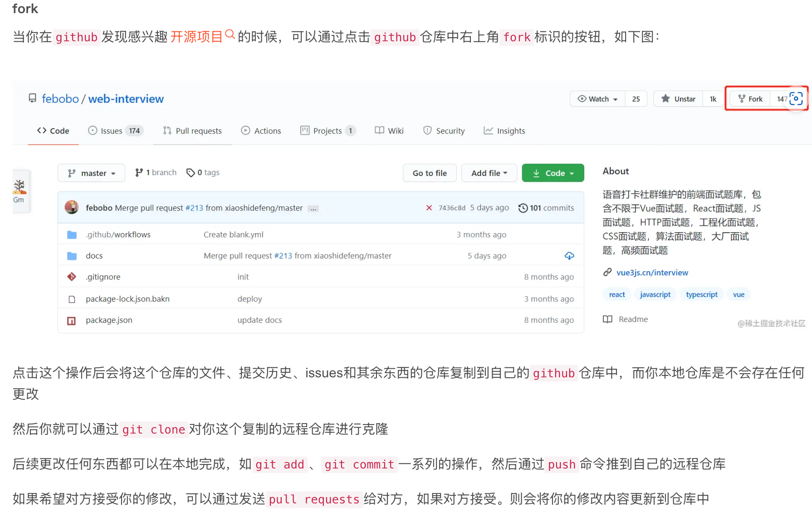Expand the Add file dropdown

pyautogui.click(x=489, y=173)
